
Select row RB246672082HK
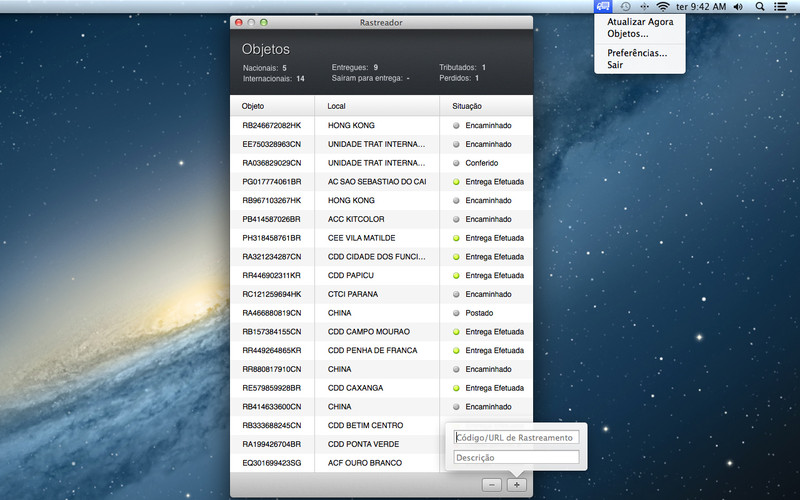coord(382,126)
